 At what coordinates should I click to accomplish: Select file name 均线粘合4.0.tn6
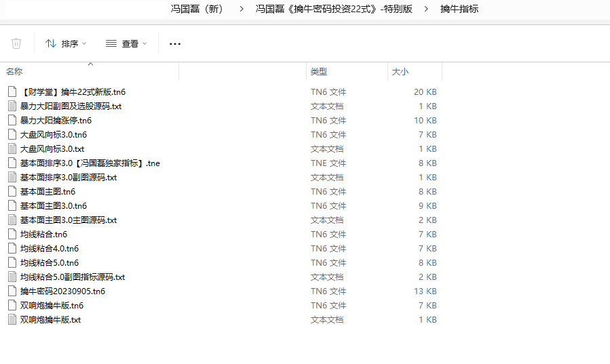point(50,249)
